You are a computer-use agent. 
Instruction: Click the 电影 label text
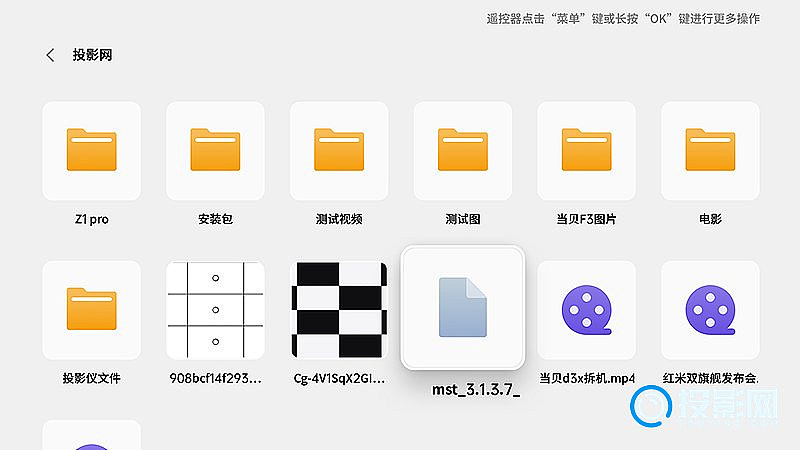[x=710, y=219]
